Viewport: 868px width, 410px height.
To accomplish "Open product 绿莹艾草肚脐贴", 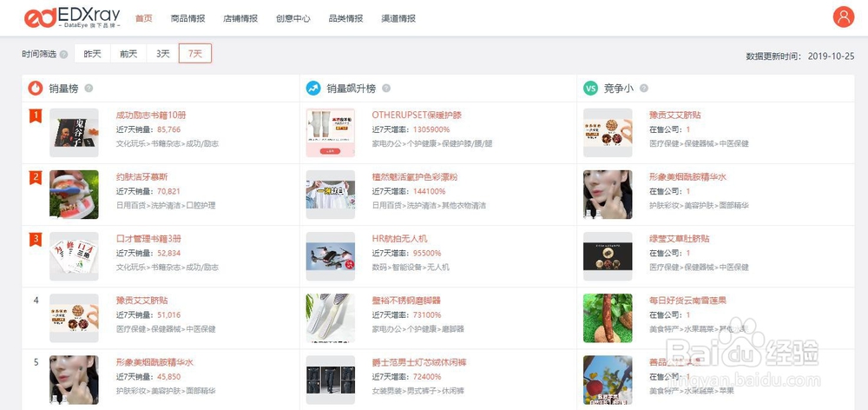I will [680, 239].
